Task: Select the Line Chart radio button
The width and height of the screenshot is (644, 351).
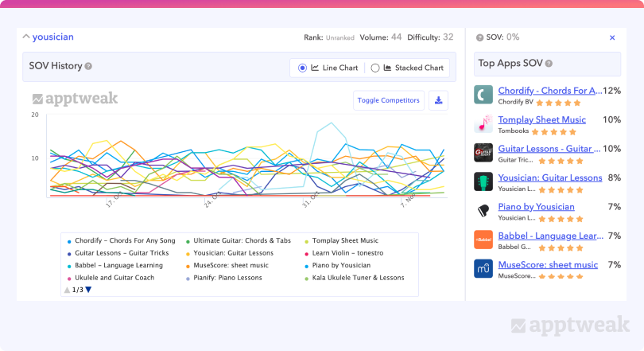Action: pyautogui.click(x=302, y=68)
